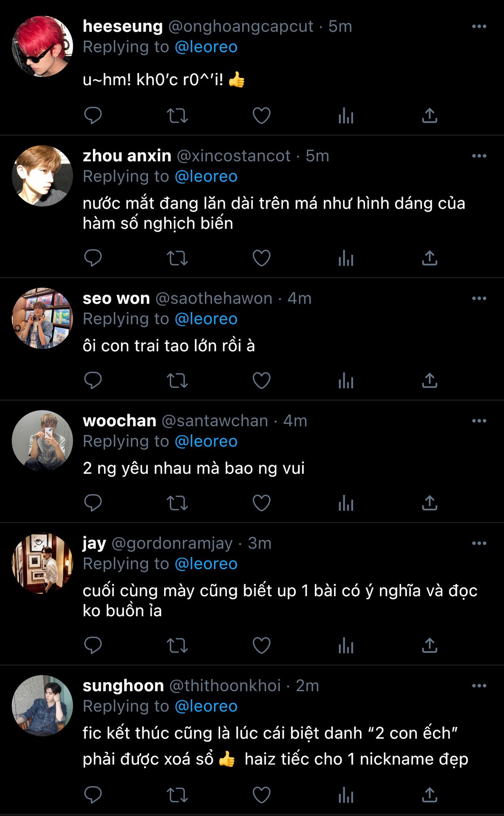Open the @leoreo mention in jay's reply
Image resolution: width=504 pixels, height=816 pixels.
pos(206,564)
